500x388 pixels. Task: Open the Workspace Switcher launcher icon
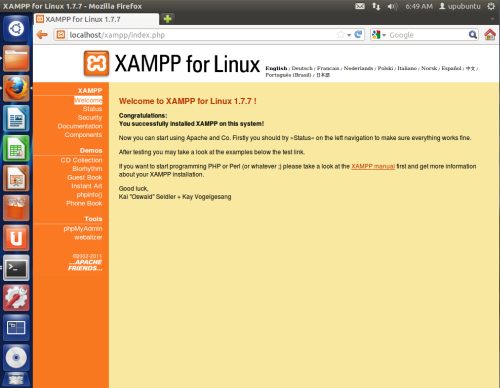(x=16, y=328)
